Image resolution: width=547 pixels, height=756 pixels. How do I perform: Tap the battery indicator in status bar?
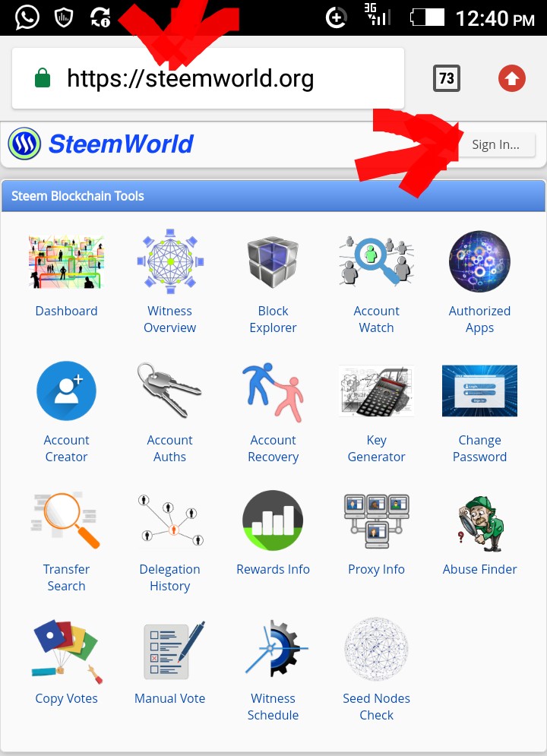click(427, 17)
